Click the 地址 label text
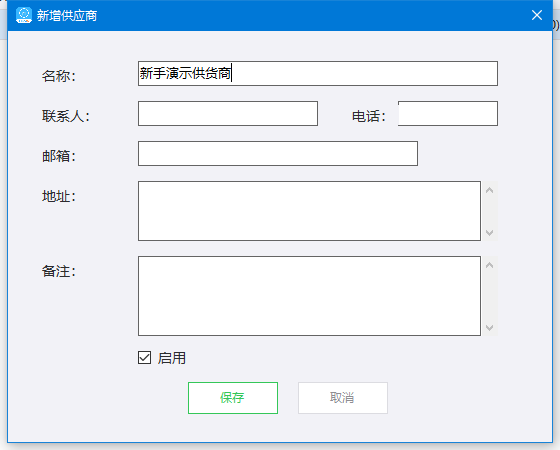Viewport: 560px width, 450px height. pyautogui.click(x=59, y=196)
